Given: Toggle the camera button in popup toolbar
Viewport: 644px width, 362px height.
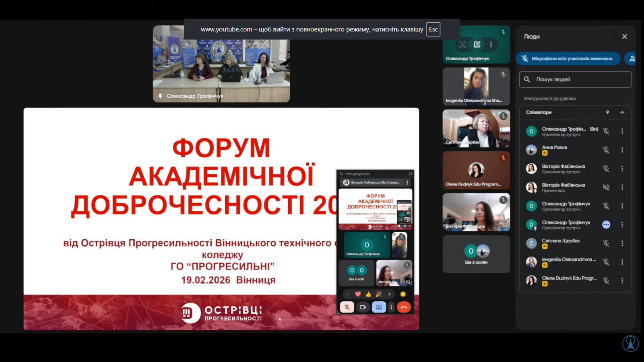Looking at the screenshot, I should pyautogui.click(x=363, y=307).
